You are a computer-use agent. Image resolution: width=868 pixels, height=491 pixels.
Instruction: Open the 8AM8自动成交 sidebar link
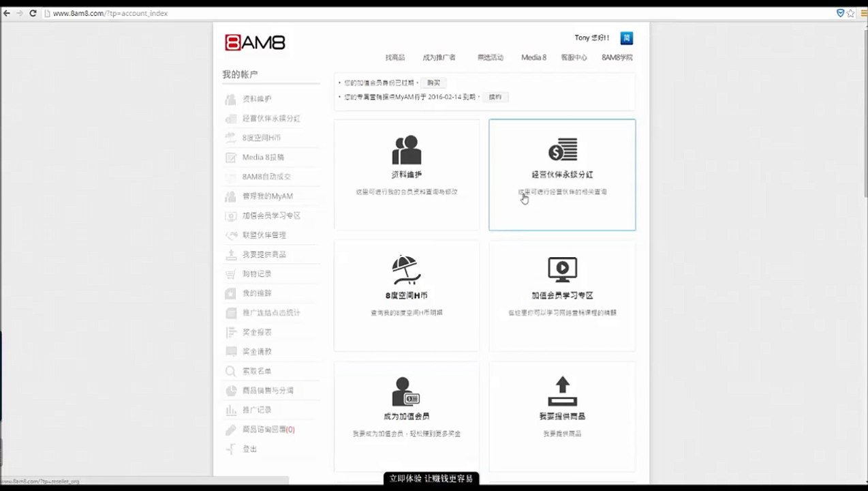point(267,177)
